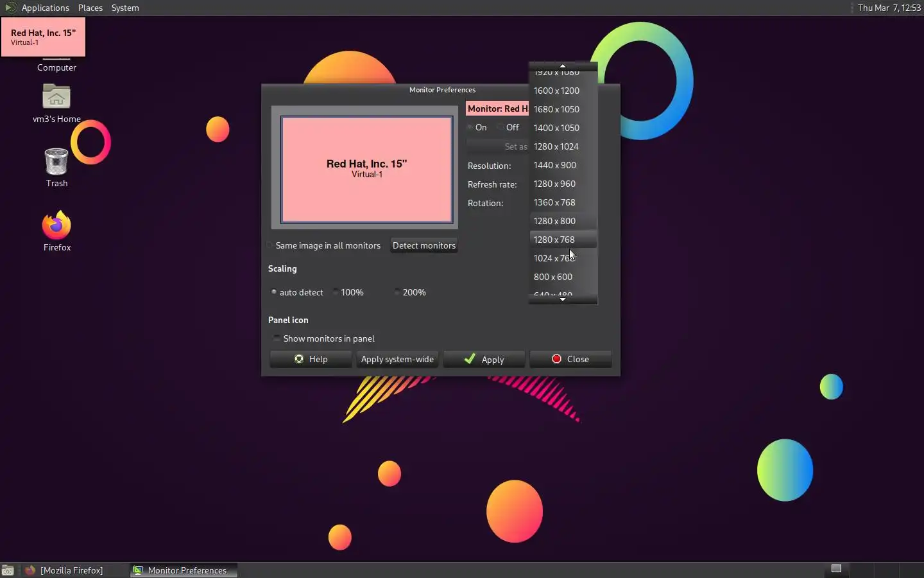The width and height of the screenshot is (924, 578).
Task: Click the partially hidden Set as button
Action: tap(498, 146)
